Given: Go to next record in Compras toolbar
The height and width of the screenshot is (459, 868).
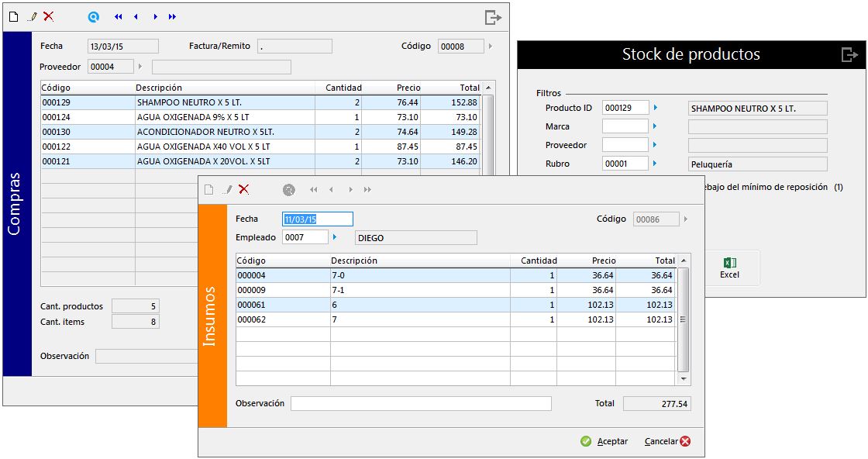Looking at the screenshot, I should 155,16.
